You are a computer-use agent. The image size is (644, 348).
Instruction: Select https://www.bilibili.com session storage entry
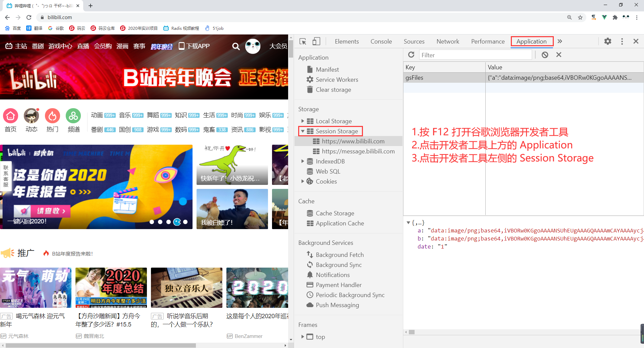(x=348, y=141)
